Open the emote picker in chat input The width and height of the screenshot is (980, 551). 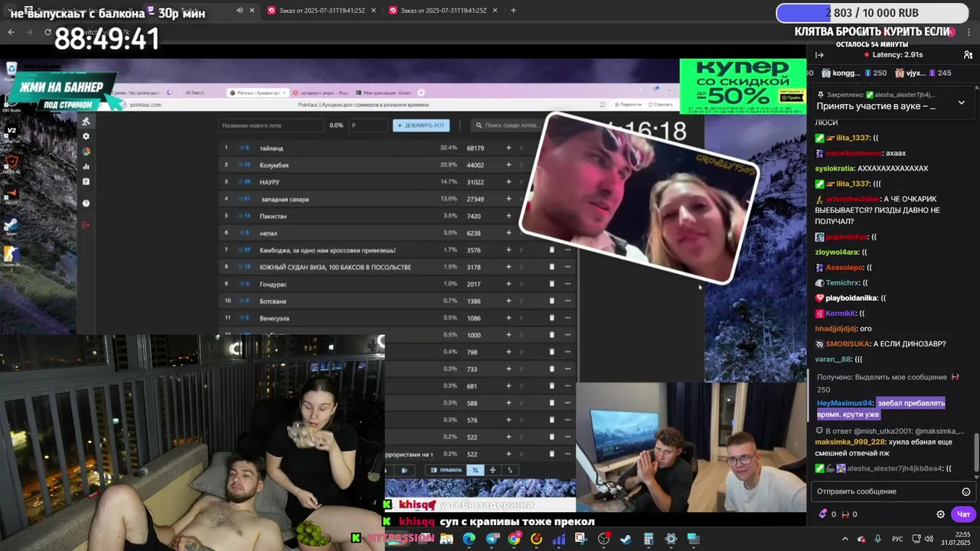coord(965,491)
